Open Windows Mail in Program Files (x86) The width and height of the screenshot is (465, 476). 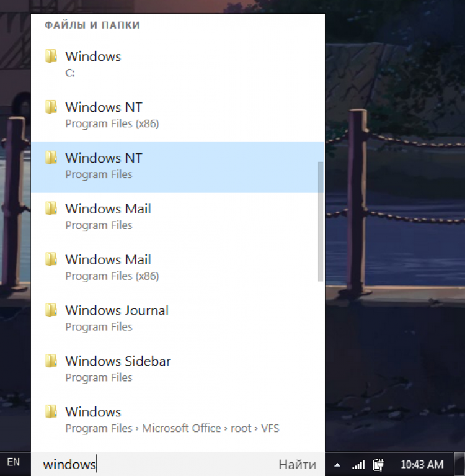[x=177, y=269]
